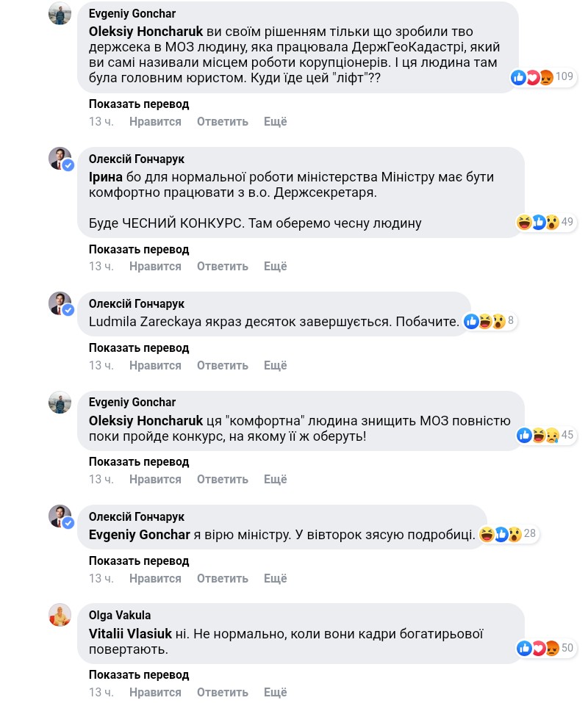Like the comment mentioning Vitalii Vlasiuk
Image resolution: width=588 pixels, height=703 pixels.
pyautogui.click(x=155, y=692)
